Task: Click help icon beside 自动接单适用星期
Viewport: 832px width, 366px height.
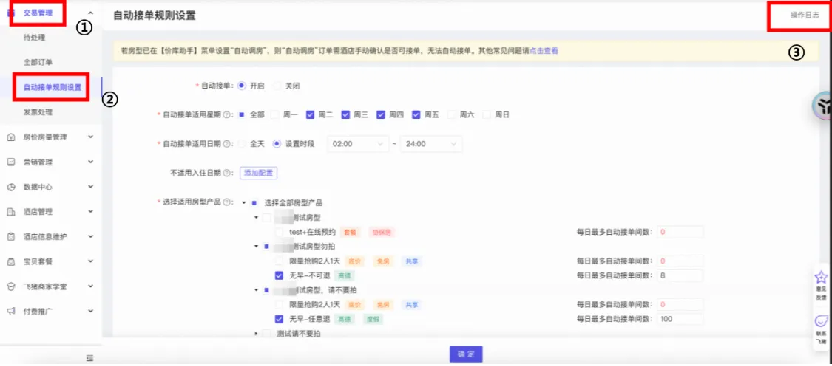Action: click(227, 115)
